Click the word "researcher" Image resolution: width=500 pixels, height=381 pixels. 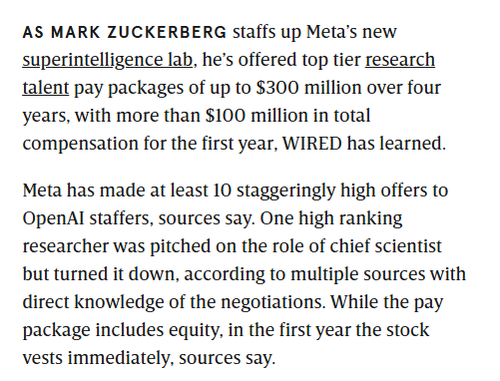pos(65,247)
